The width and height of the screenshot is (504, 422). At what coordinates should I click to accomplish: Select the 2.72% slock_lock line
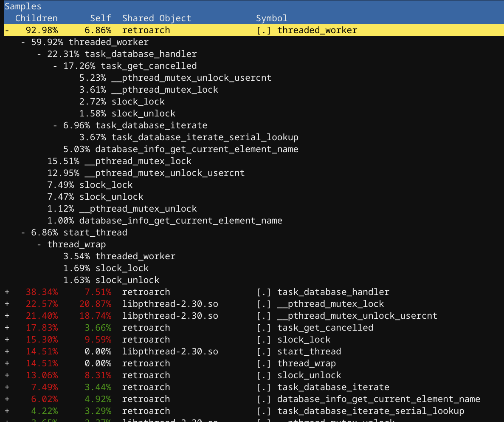pos(122,102)
